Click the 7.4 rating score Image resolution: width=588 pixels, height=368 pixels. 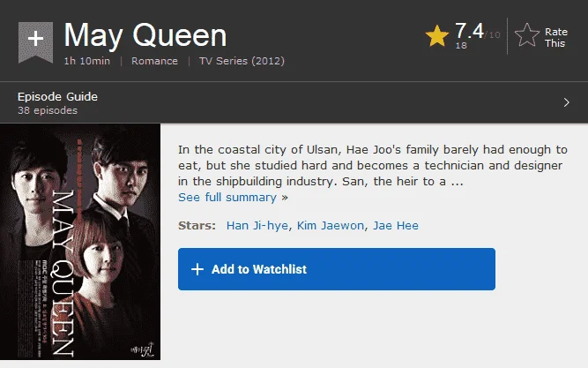point(469,31)
